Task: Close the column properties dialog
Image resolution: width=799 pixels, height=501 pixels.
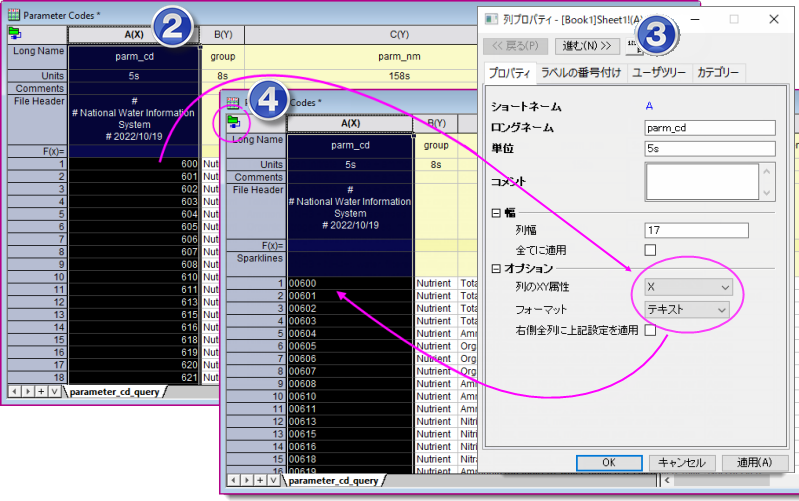Action: click(x=774, y=19)
